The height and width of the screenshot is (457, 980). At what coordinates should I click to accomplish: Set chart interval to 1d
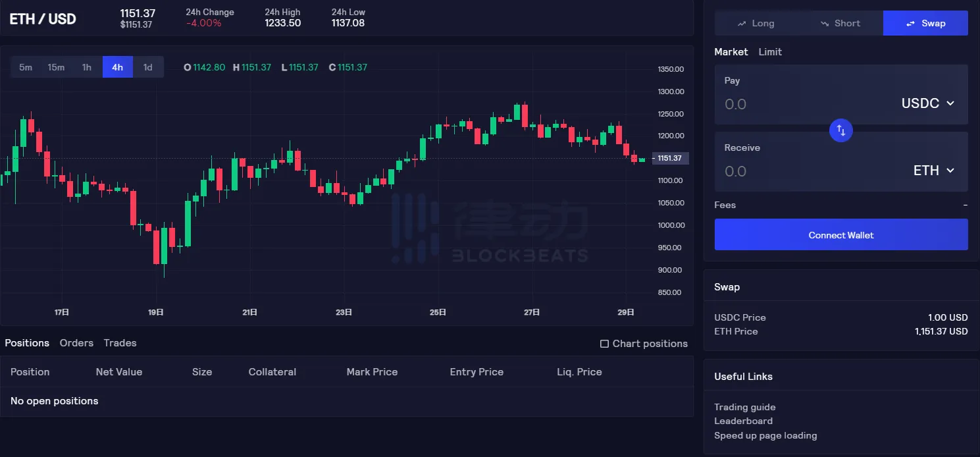pos(148,67)
